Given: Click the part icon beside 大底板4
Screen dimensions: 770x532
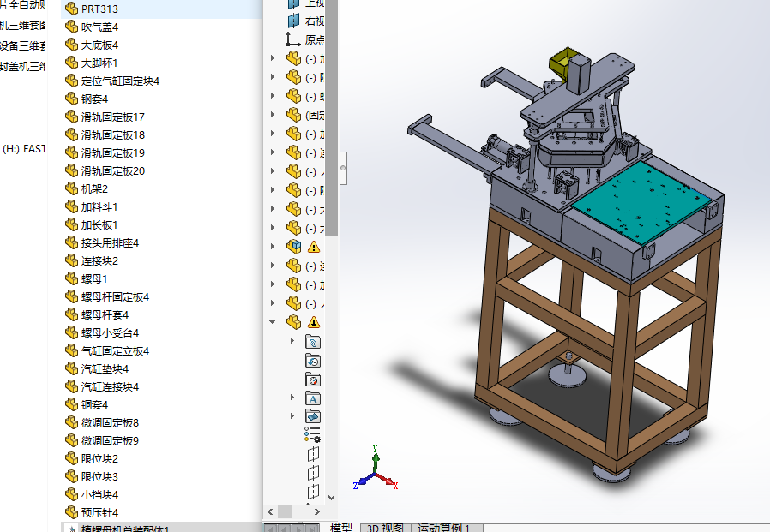Looking at the screenshot, I should 72,45.
